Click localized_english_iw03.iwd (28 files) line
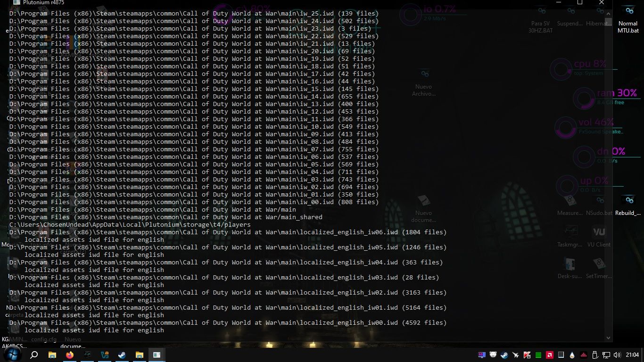Image resolution: width=644 pixels, height=362 pixels. tap(224, 277)
